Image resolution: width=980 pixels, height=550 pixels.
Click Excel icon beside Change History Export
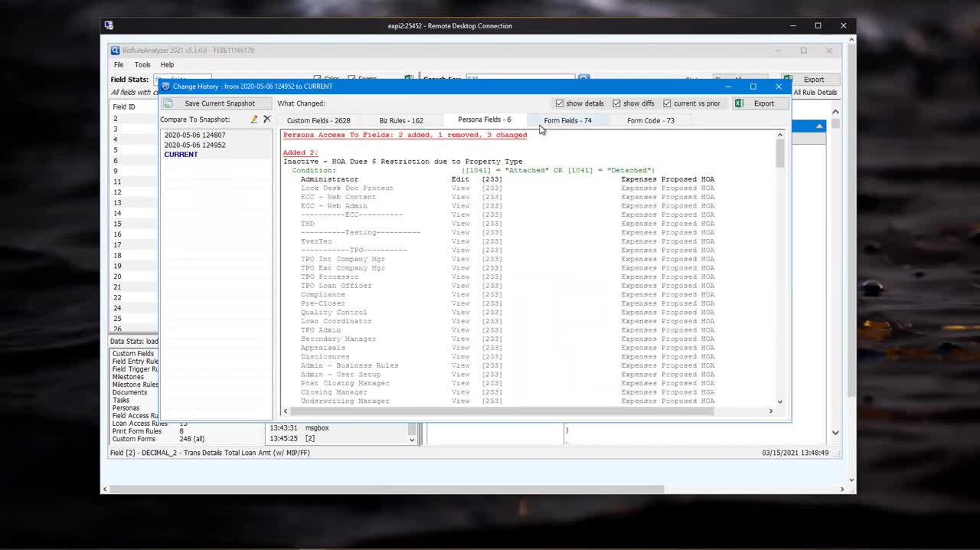pyautogui.click(x=740, y=103)
